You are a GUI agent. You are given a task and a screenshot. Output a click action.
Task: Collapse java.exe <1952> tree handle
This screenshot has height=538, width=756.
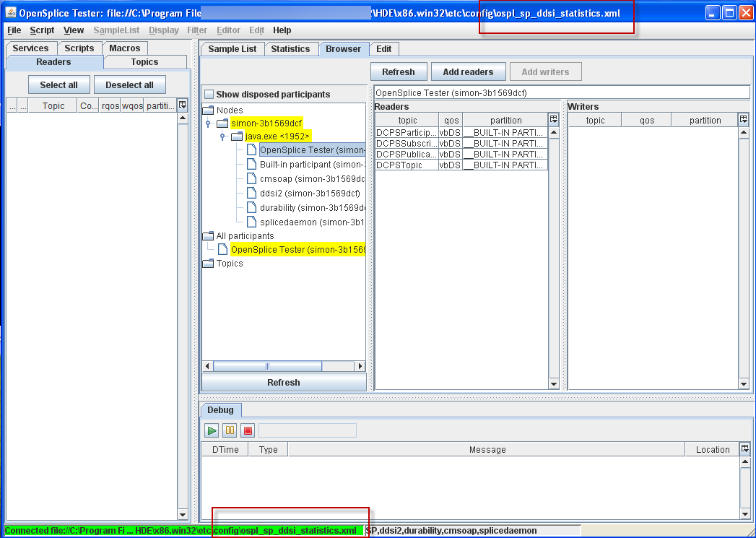[222, 137]
